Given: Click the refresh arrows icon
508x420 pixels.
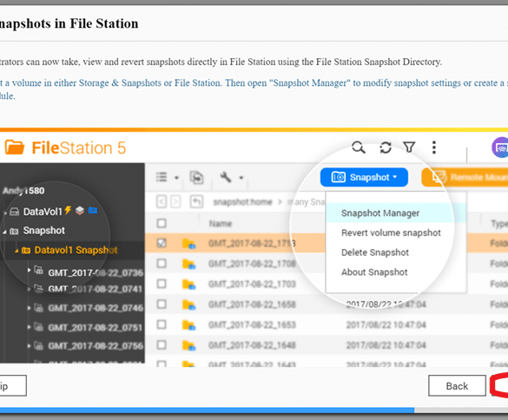Looking at the screenshot, I should (386, 148).
